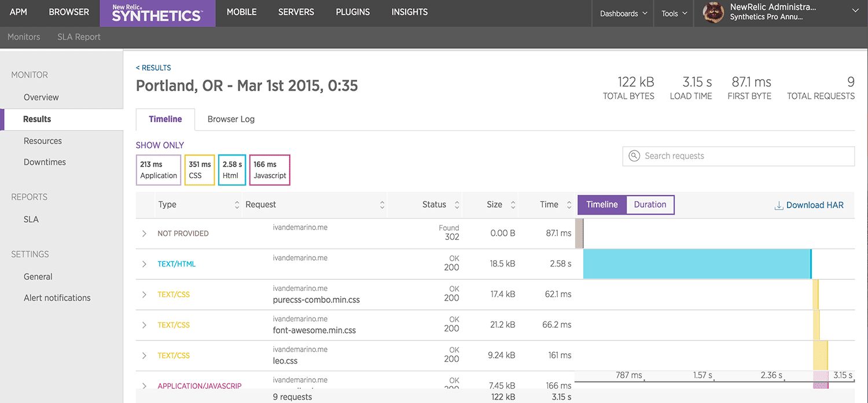The height and width of the screenshot is (403, 868).
Task: Click the Found 302 status cell
Action: click(449, 232)
